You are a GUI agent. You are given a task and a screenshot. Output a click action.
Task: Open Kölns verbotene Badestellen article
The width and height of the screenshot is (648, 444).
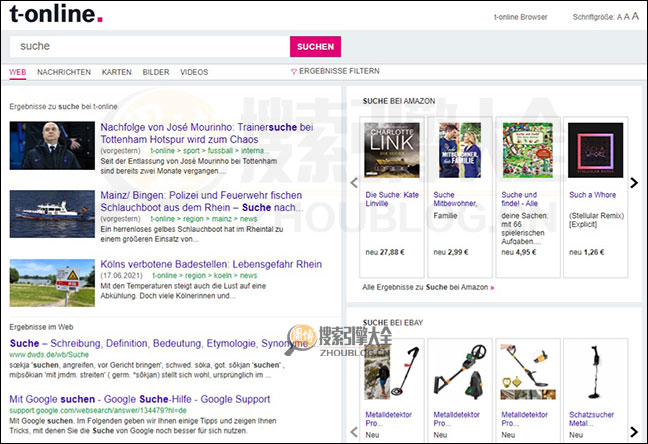point(211,264)
